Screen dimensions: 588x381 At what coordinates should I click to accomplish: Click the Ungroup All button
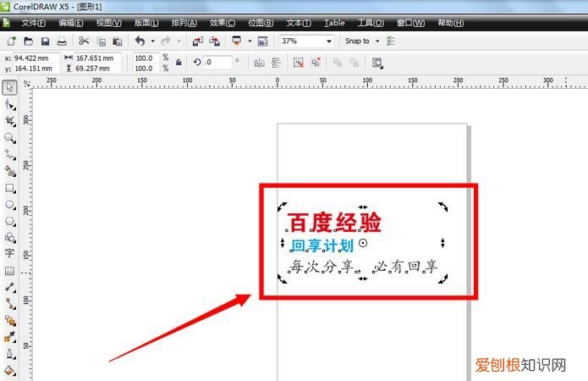[x=316, y=63]
